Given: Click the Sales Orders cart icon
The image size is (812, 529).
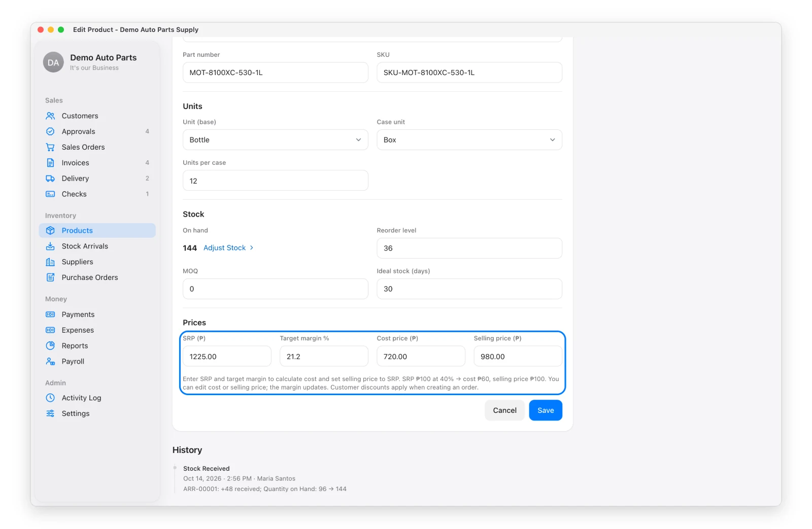Looking at the screenshot, I should (50, 147).
